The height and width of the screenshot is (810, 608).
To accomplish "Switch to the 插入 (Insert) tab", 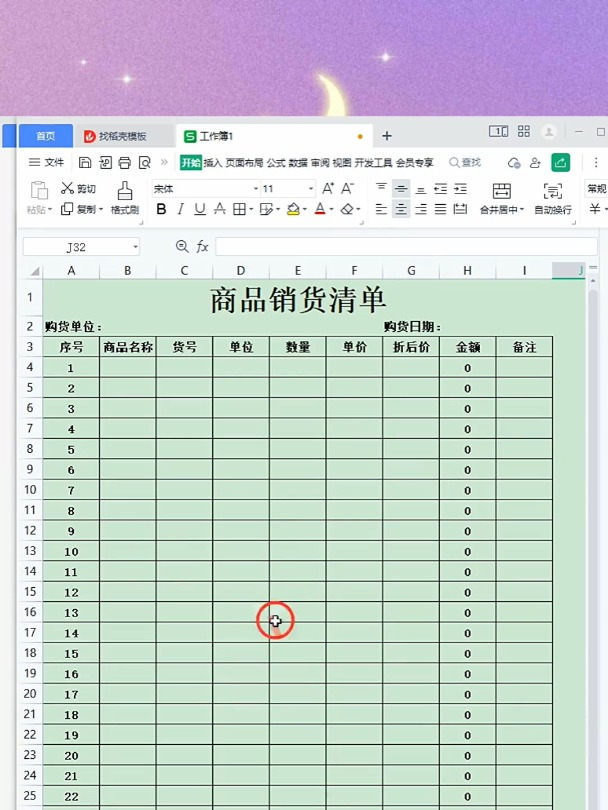I will click(212, 163).
